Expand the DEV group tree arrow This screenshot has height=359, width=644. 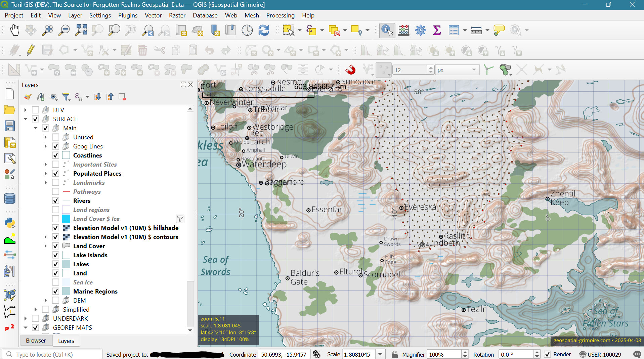[26, 110]
